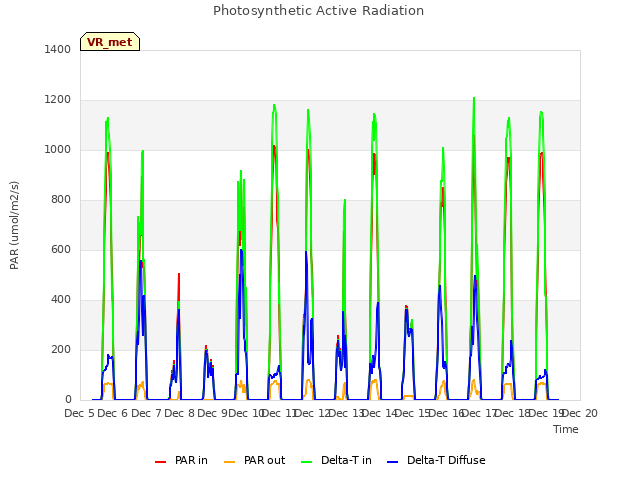Viewport: 640px width, 480px height.
Task: Click the 1000 y-axis tick label
Action: [58, 149]
